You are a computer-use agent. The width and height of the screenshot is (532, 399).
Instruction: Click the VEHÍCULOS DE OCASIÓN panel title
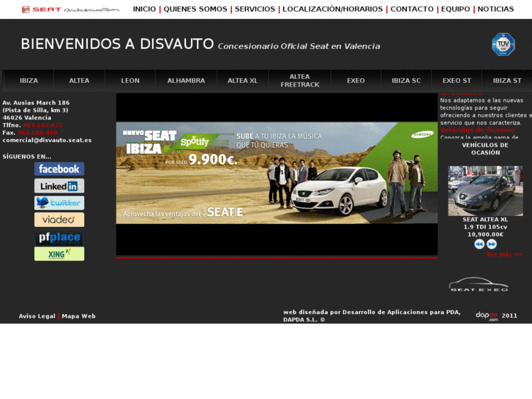485,149
